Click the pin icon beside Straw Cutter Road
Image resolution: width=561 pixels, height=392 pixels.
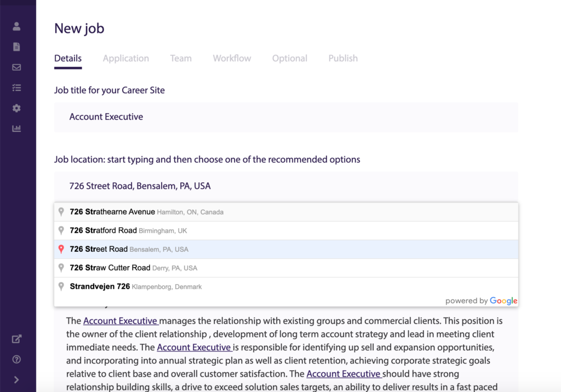click(x=61, y=268)
